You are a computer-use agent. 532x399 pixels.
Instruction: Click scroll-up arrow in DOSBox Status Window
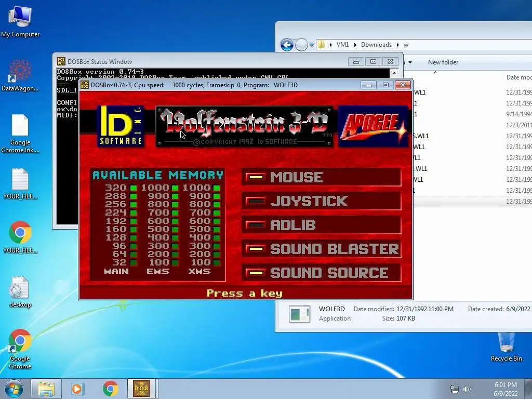click(394, 73)
